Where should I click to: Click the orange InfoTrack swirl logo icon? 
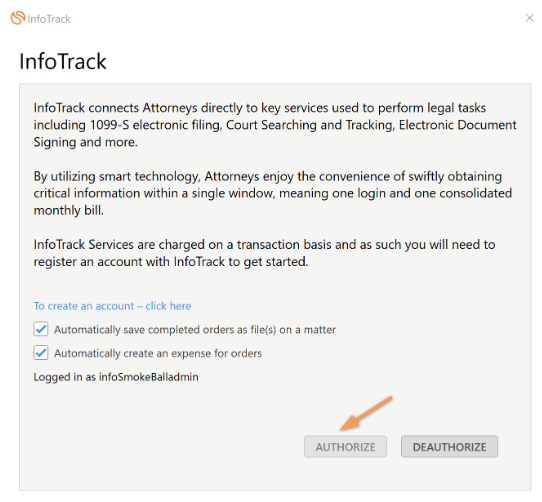[x=18, y=18]
